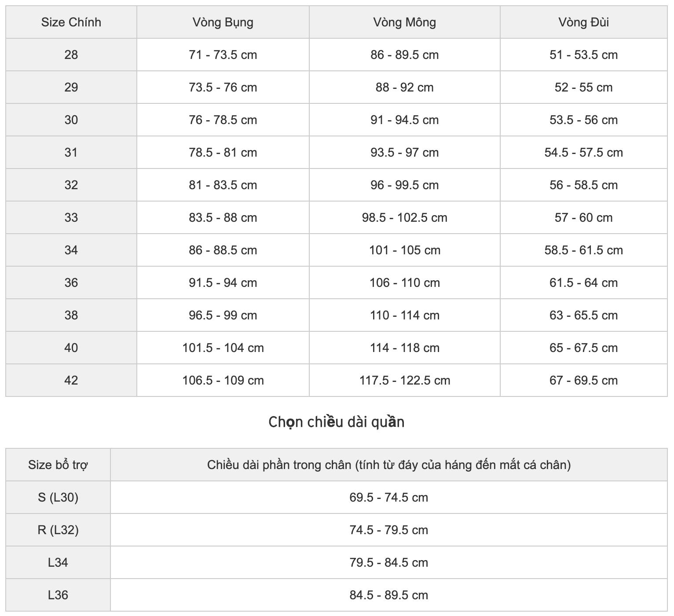Click size 33 row label
Viewport: 674px width, 616px height.
click(x=71, y=217)
